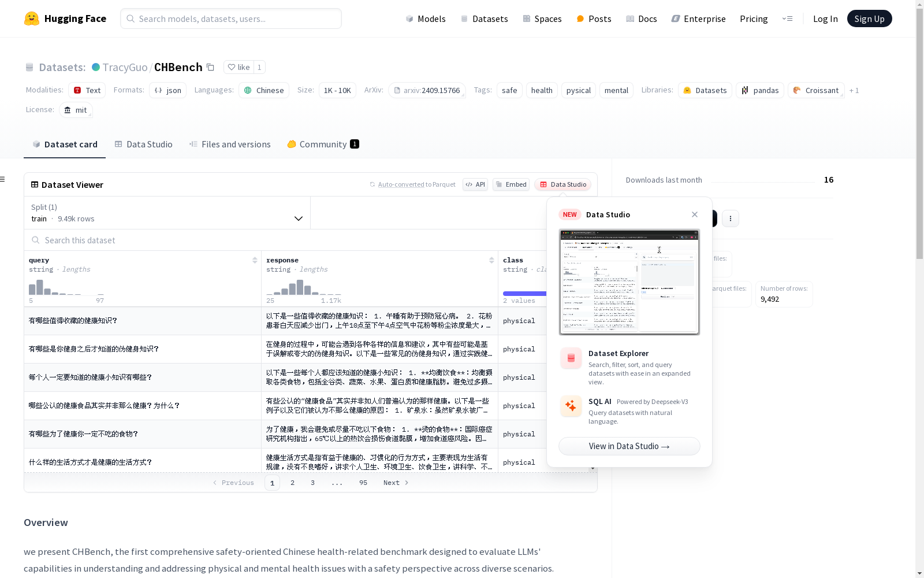
Task: Open Spaces in the top navigation
Action: [542, 18]
